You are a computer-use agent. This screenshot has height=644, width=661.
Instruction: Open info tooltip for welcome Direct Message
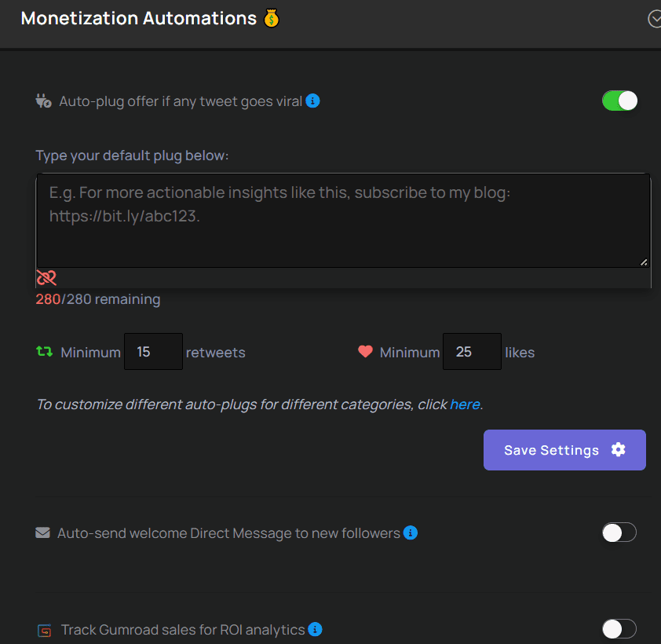tap(410, 532)
